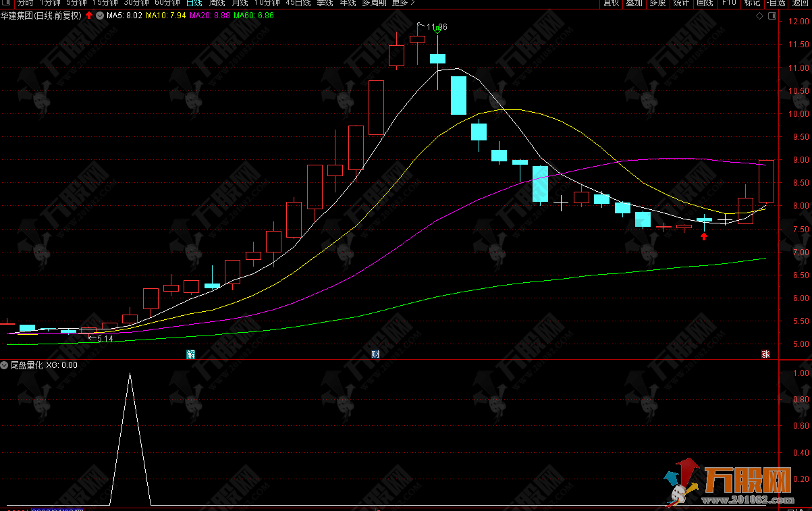Image resolution: width=812 pixels, height=511 pixels.
Task: Switch to the 月线 monthly chart
Action: tap(240, 3)
